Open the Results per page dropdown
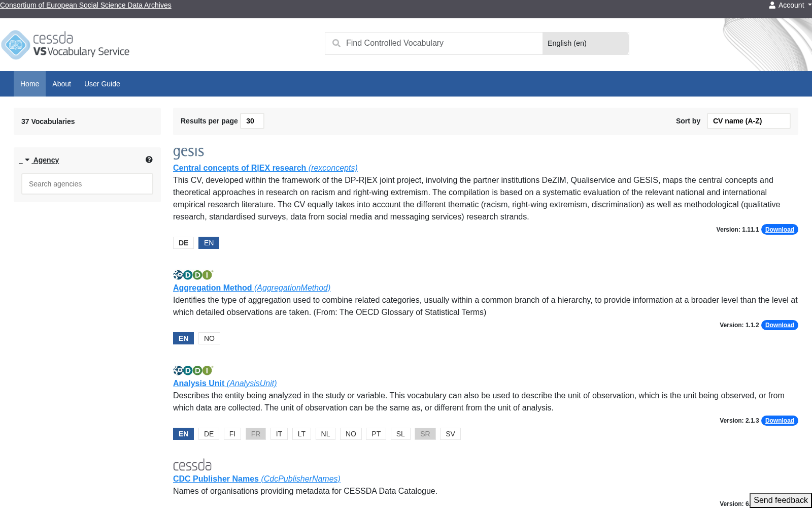The height and width of the screenshot is (508, 812). click(252, 121)
